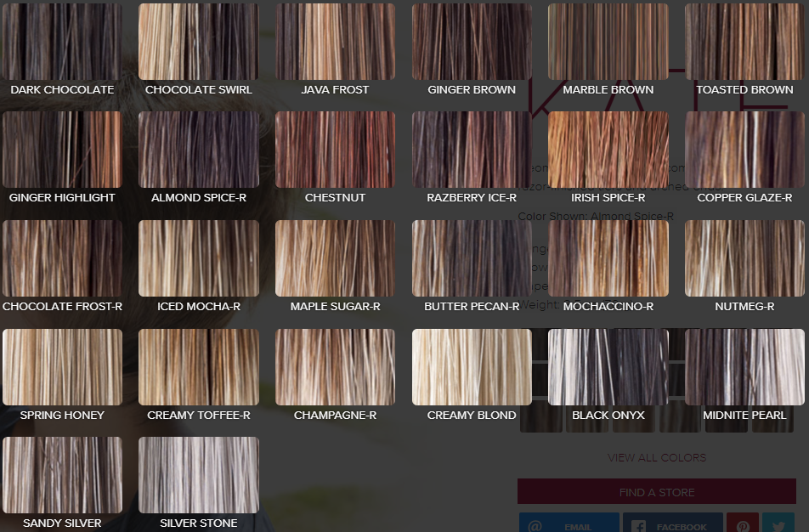Share on Facebook

click(673, 522)
